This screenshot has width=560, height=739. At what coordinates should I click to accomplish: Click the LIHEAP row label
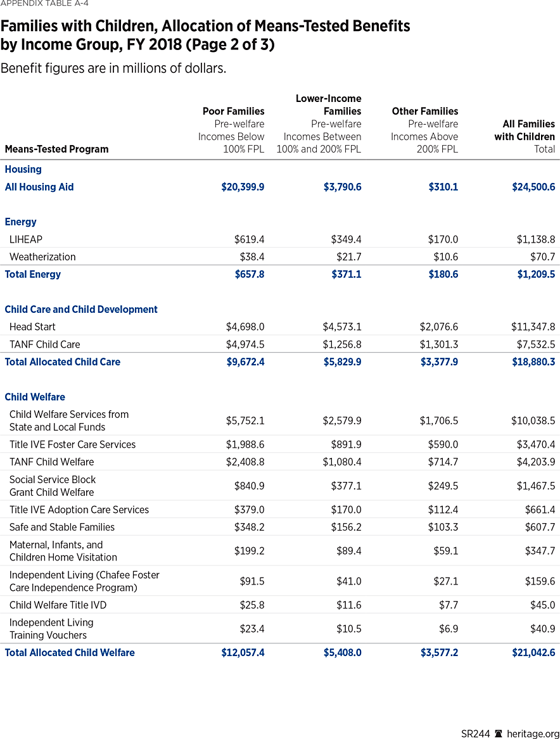click(x=26, y=239)
